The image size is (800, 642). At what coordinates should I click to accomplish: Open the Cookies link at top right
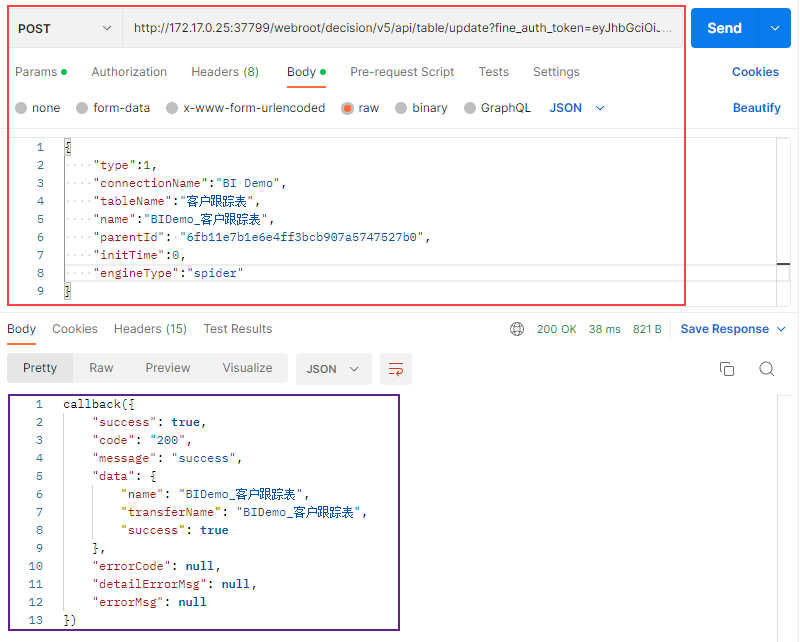tap(755, 72)
